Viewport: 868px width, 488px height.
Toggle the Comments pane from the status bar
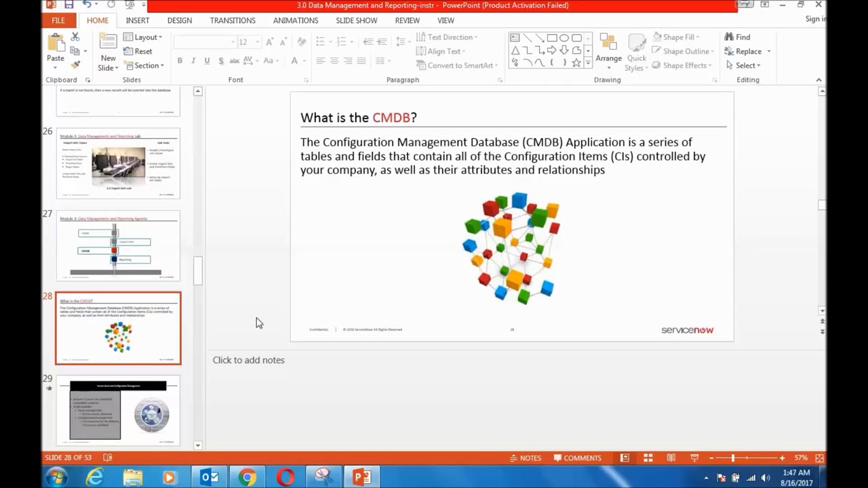[x=576, y=458]
